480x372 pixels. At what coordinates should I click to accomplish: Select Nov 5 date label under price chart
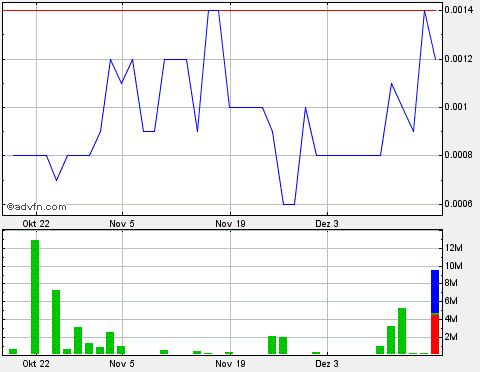coord(122,224)
